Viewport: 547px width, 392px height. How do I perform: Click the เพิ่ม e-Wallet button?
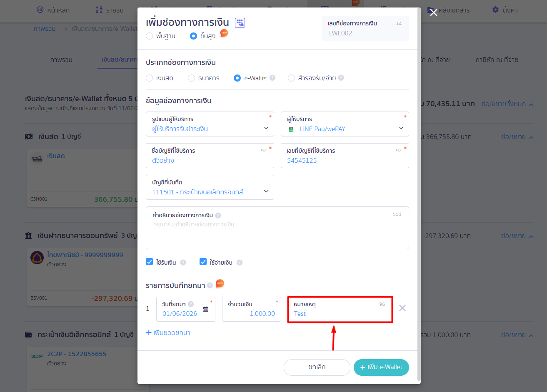[381, 367]
